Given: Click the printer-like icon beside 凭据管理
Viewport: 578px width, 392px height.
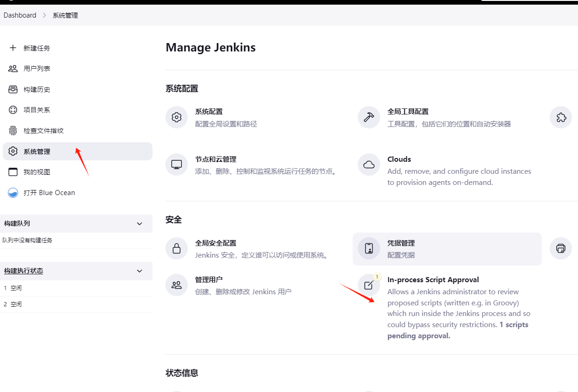Looking at the screenshot, I should pos(561,248).
